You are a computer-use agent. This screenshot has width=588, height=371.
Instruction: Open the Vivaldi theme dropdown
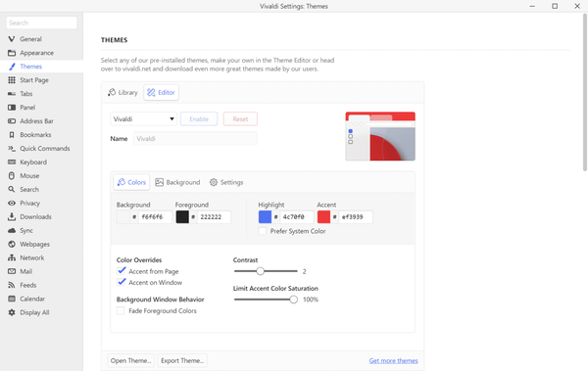(143, 118)
